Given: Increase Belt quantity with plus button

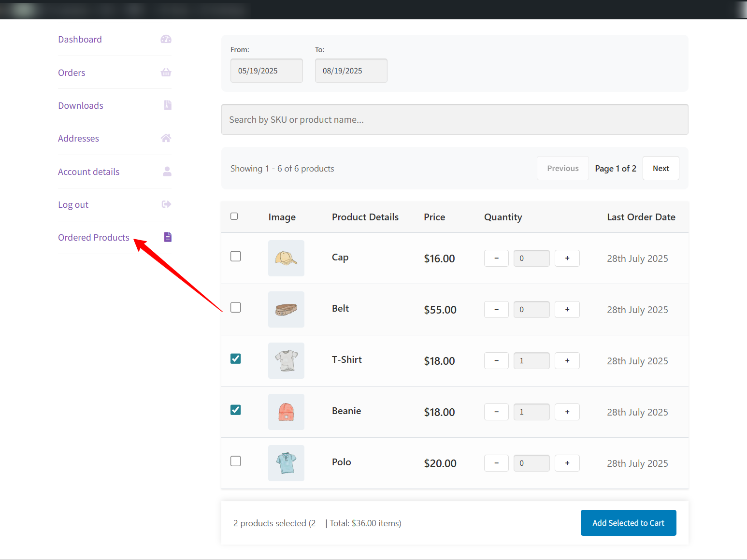Looking at the screenshot, I should coord(567,309).
